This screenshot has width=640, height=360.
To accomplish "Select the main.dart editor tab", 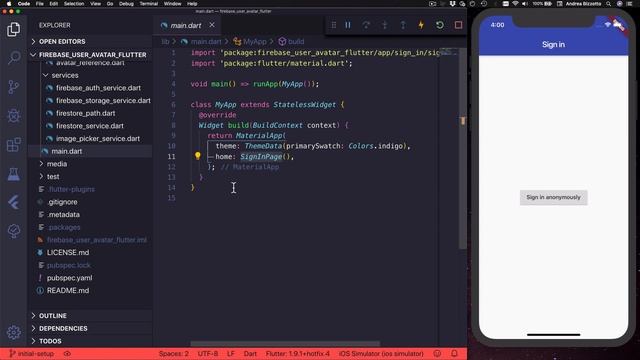I will 186,25.
